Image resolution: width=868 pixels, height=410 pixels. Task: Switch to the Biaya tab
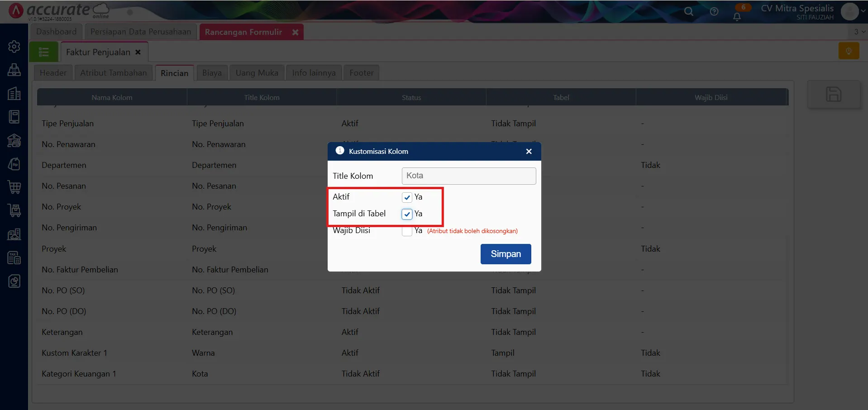click(212, 73)
